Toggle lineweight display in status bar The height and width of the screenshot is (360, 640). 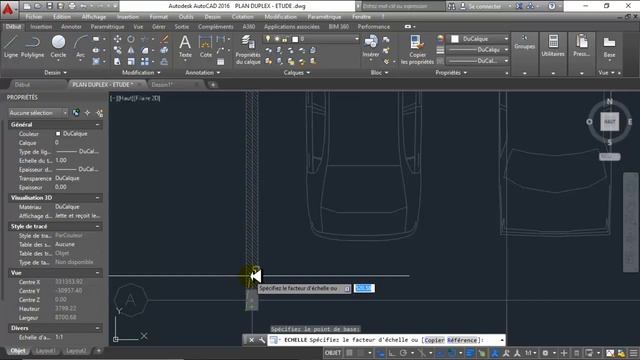[x=470, y=353]
